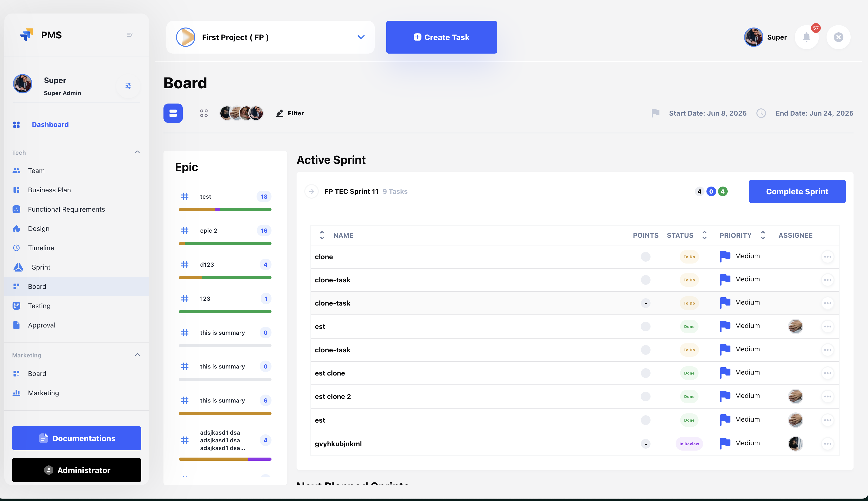Collapse the sidebar with menu icon
The image size is (868, 501).
click(130, 35)
